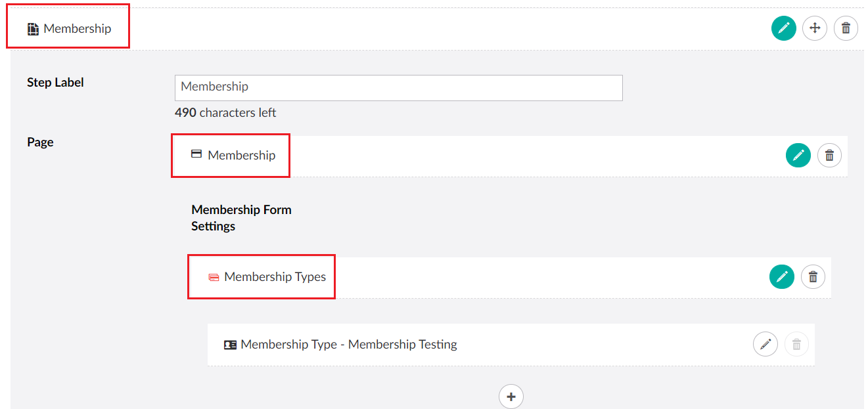This screenshot has width=868, height=409.
Task: Click trash icon for Membership Testing row
Action: click(x=796, y=344)
